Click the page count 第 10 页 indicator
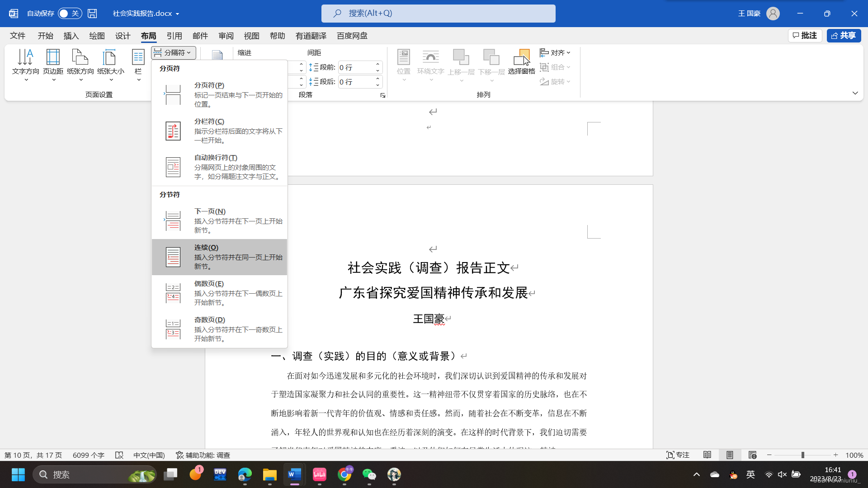Image resolution: width=868 pixels, height=488 pixels. coord(33,455)
